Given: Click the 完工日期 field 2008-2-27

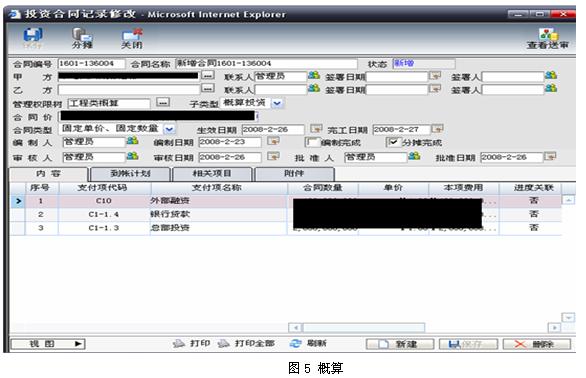Looking at the screenshot, I should click(401, 130).
